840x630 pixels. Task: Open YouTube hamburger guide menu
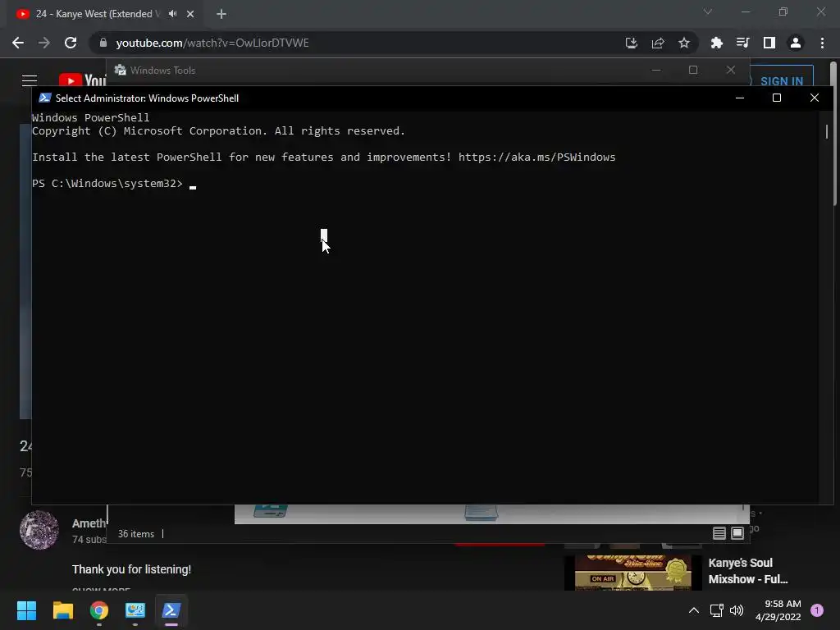(x=30, y=80)
